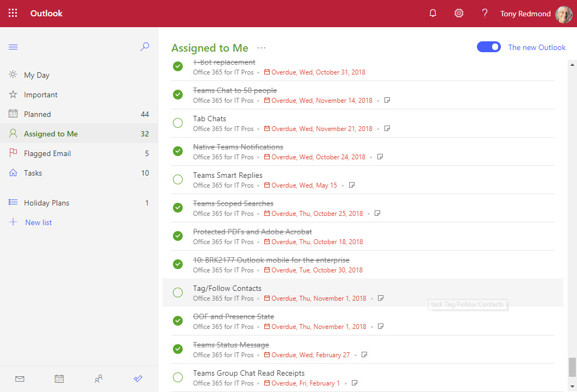Toggle The new Outlook switch

pos(489,47)
